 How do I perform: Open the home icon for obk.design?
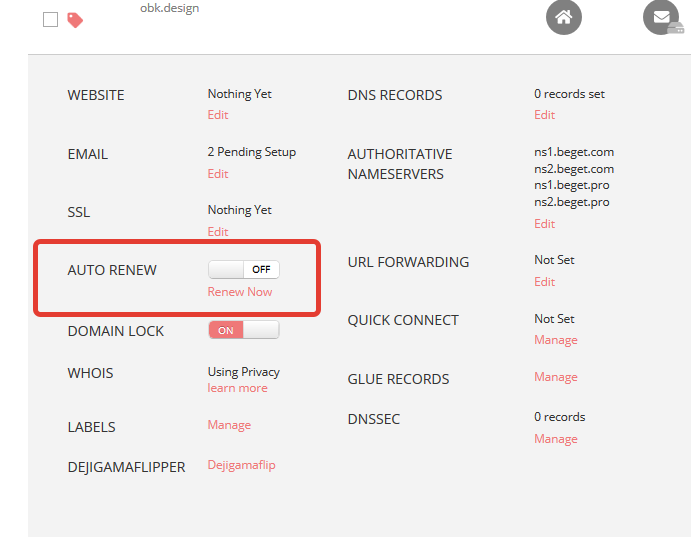(563, 17)
